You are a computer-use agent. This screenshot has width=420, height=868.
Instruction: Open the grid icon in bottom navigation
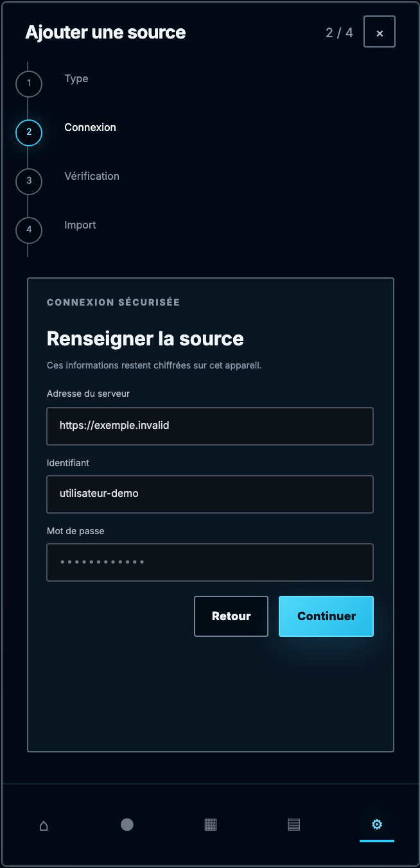click(x=211, y=825)
